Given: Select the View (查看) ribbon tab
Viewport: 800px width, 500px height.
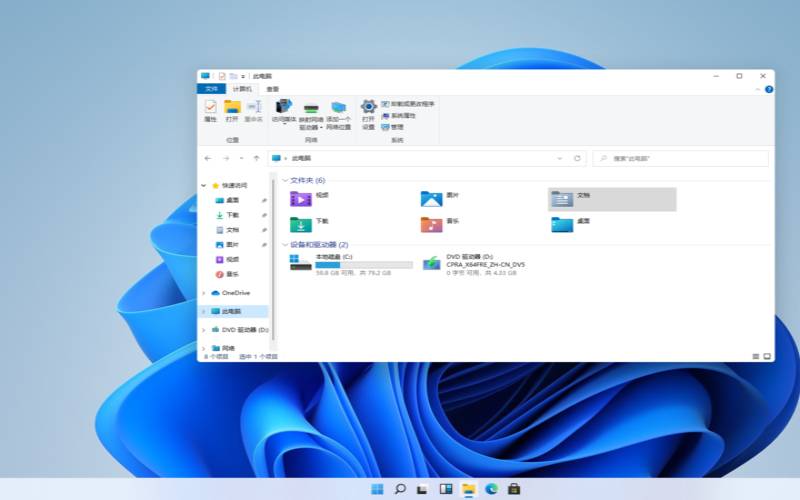Looking at the screenshot, I should coord(272,89).
